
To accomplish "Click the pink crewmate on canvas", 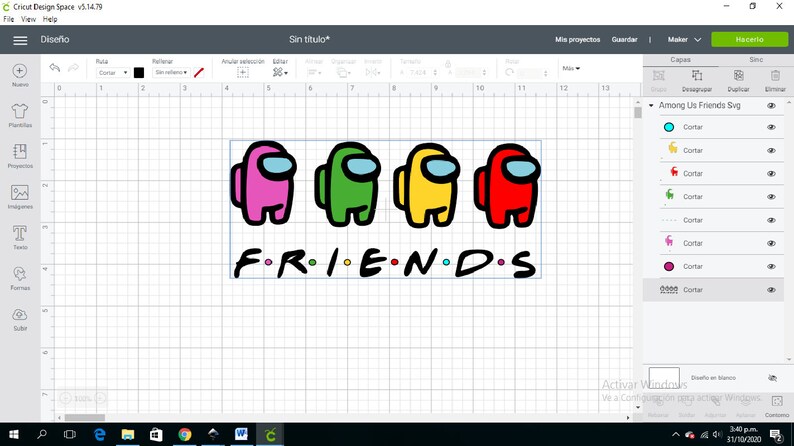I will coord(263,183).
